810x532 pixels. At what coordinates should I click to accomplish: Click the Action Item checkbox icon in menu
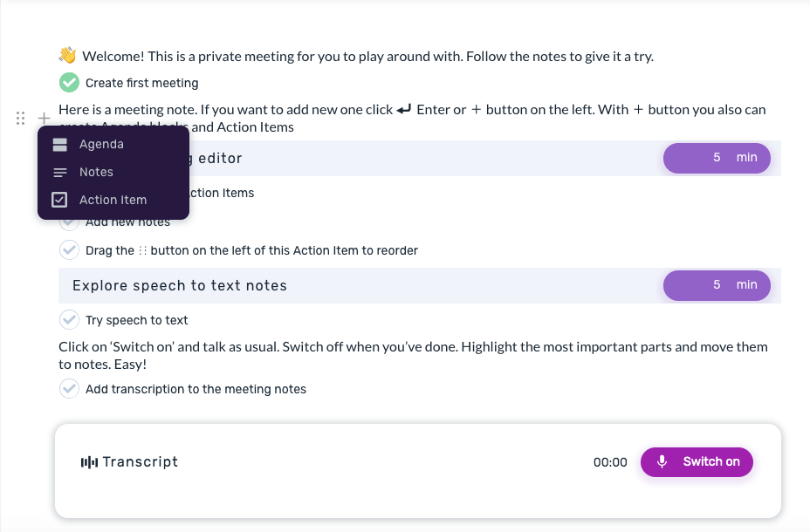pos(60,200)
